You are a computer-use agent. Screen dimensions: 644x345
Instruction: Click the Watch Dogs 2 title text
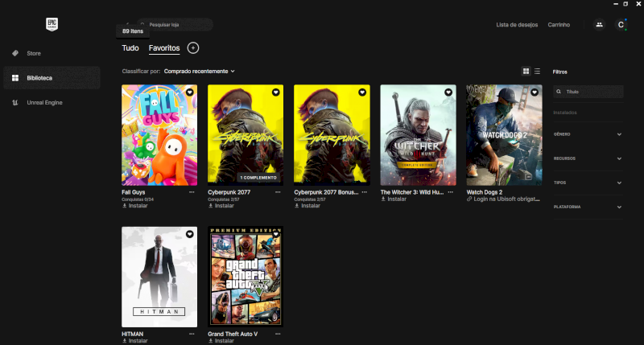pos(485,192)
